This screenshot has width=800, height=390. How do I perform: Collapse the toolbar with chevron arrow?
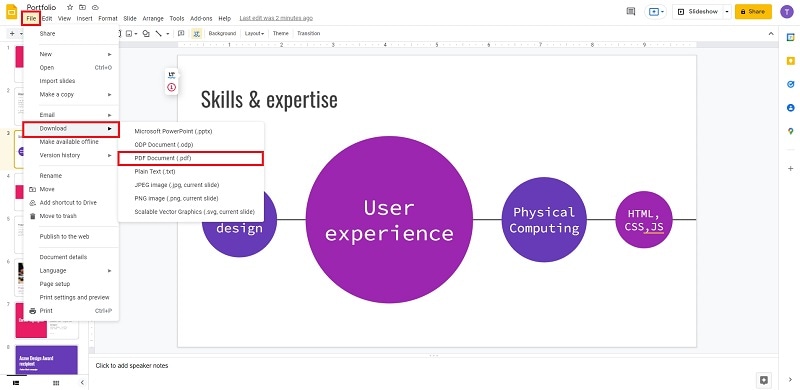click(771, 33)
